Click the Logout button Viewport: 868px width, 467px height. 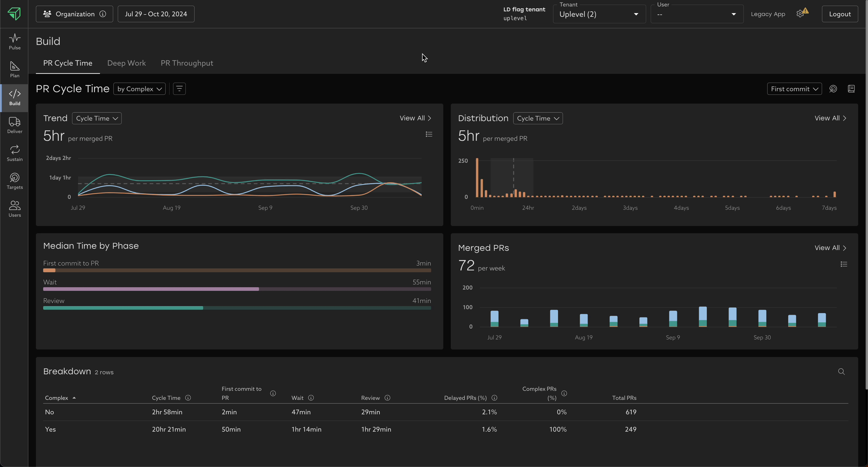[839, 14]
